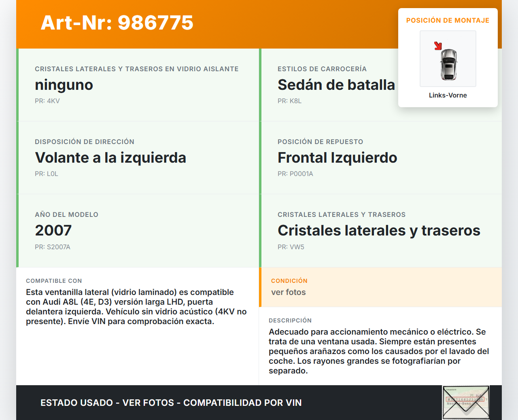Open the envelope thumbnail in the footer
The height and width of the screenshot is (420, 518).
466,403
